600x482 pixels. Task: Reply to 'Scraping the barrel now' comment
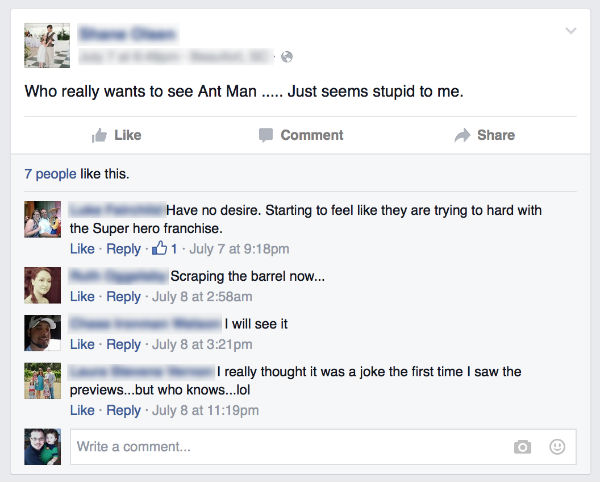click(x=123, y=296)
